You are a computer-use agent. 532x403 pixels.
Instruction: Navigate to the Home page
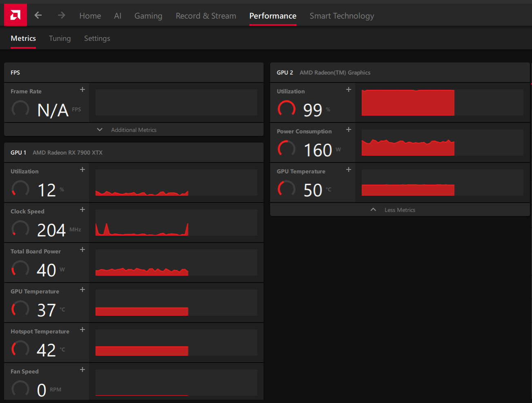click(90, 16)
